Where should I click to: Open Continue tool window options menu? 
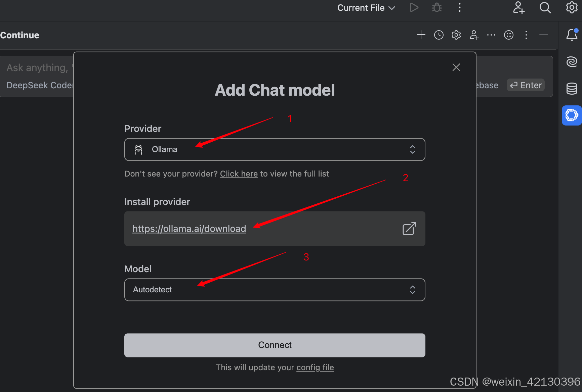526,35
